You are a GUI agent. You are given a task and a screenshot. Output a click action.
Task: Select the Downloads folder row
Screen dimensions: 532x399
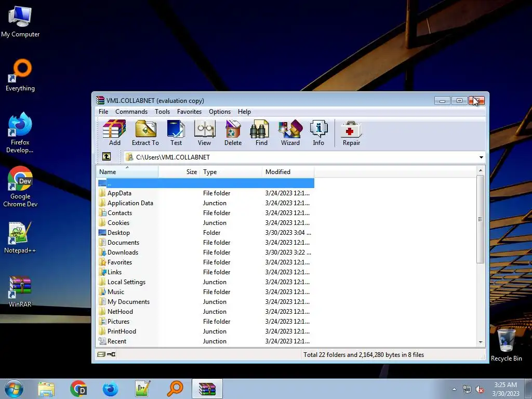click(206, 252)
